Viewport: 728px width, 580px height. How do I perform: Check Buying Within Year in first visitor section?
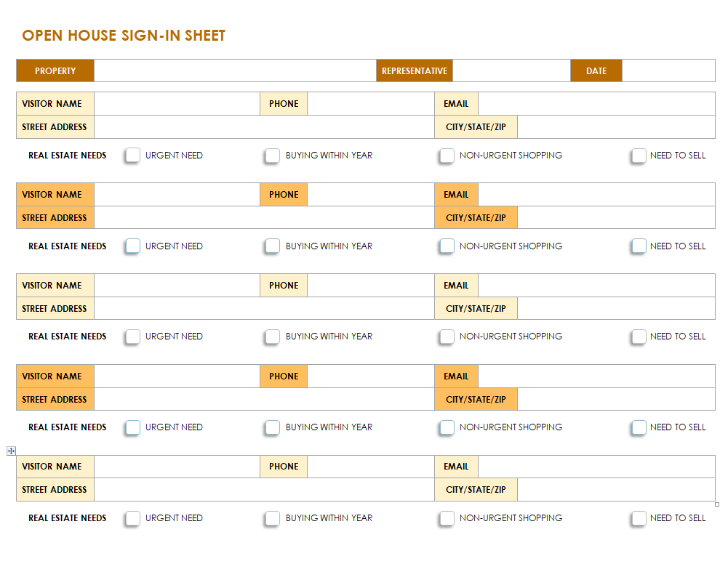click(272, 156)
